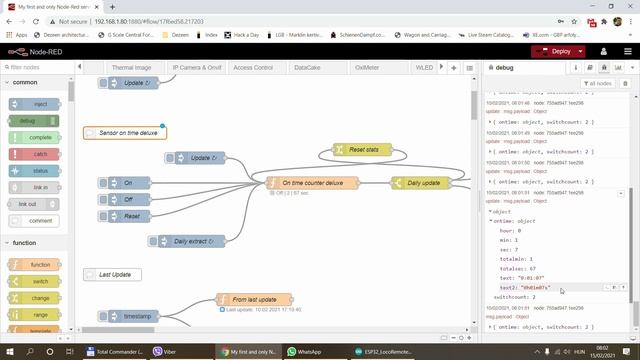Select the From last update function node

[254, 300]
